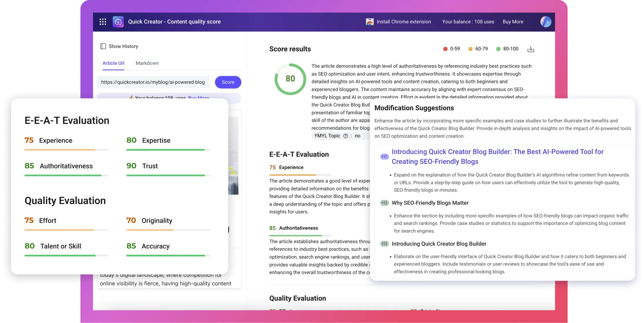Open the user profile avatar
This screenshot has width=644, height=323.
(x=546, y=22)
